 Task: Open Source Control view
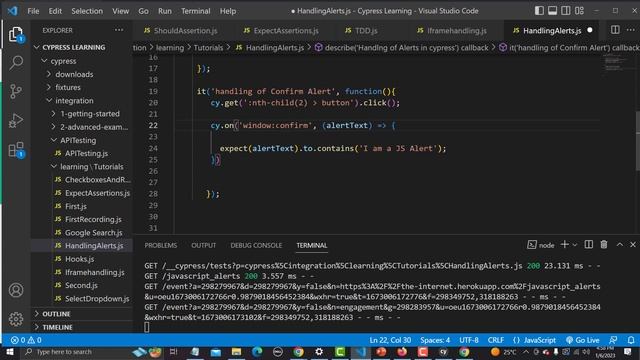pos(16,91)
